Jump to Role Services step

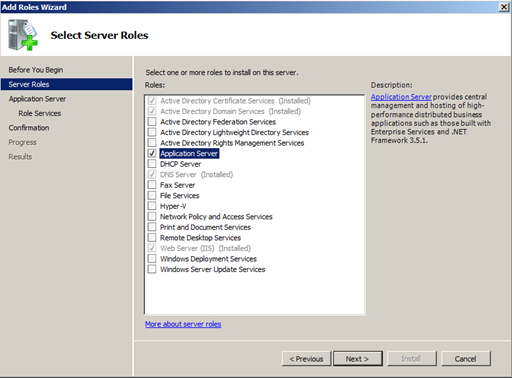40,113
